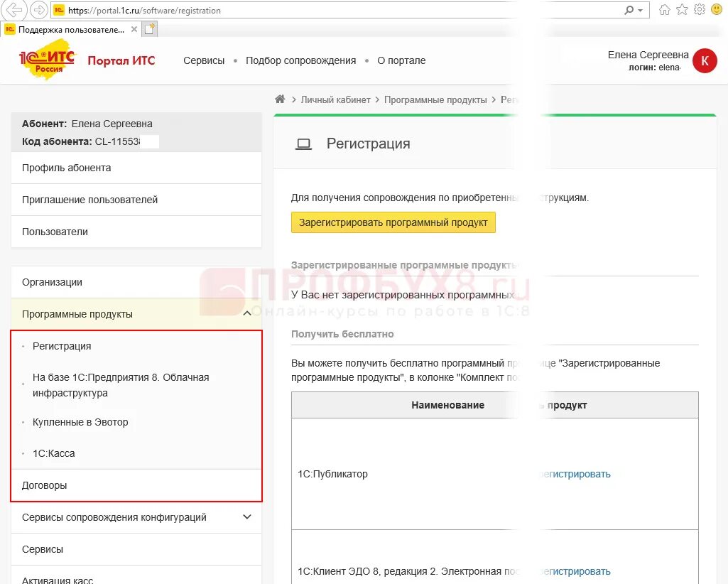The width and height of the screenshot is (728, 584).
Task: Select the Поддержка пользователе... browser tab
Action: point(71,30)
